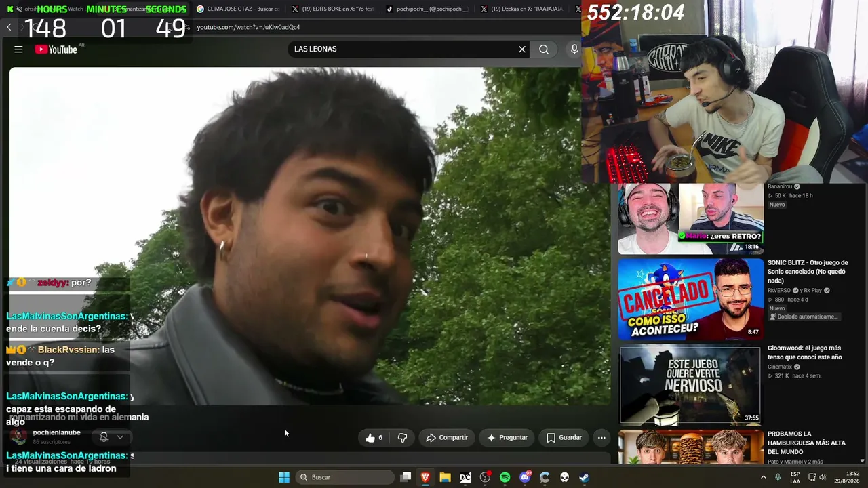Open the YouTube hamburger guide menu
The width and height of the screenshot is (868, 488).
click(18, 49)
